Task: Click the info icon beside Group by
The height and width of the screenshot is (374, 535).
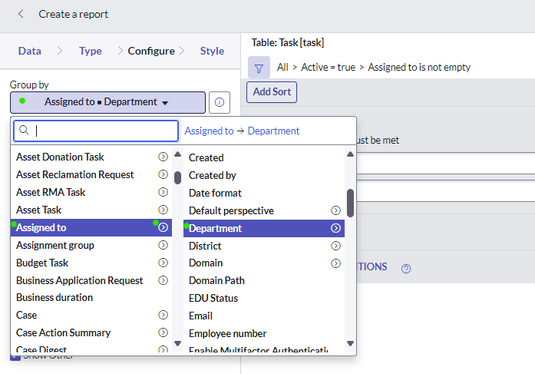Action: [x=219, y=102]
